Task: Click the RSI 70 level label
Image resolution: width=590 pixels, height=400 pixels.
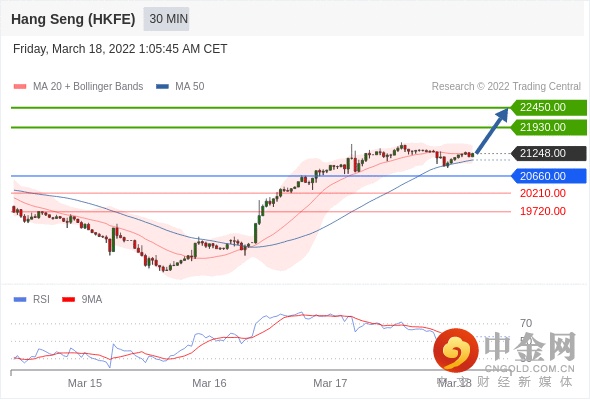Action: pyautogui.click(x=526, y=323)
